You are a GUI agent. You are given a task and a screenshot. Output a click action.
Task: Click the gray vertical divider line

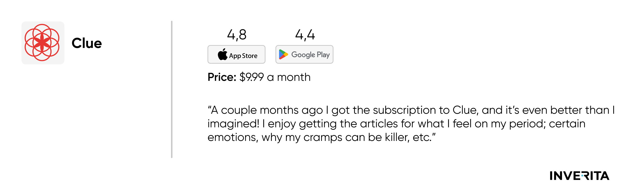(172, 89)
